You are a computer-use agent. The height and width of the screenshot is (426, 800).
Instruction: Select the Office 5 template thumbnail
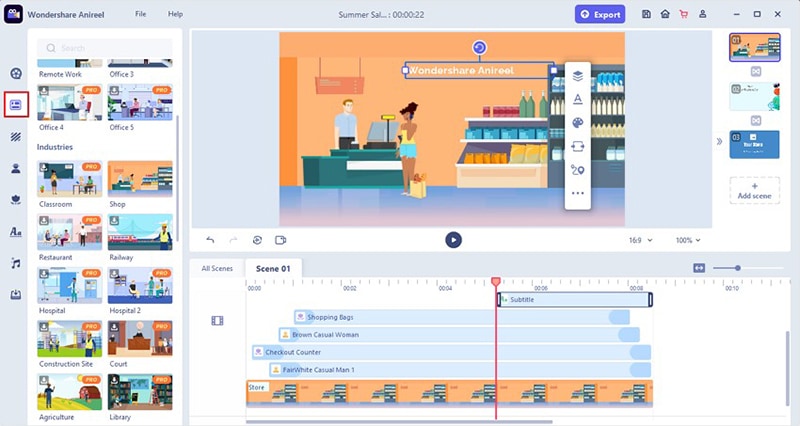click(x=140, y=103)
